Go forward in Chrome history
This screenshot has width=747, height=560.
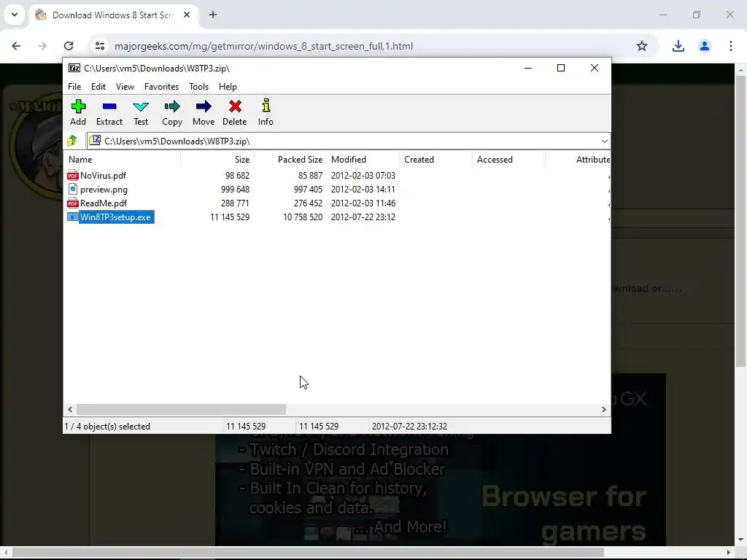point(42,46)
